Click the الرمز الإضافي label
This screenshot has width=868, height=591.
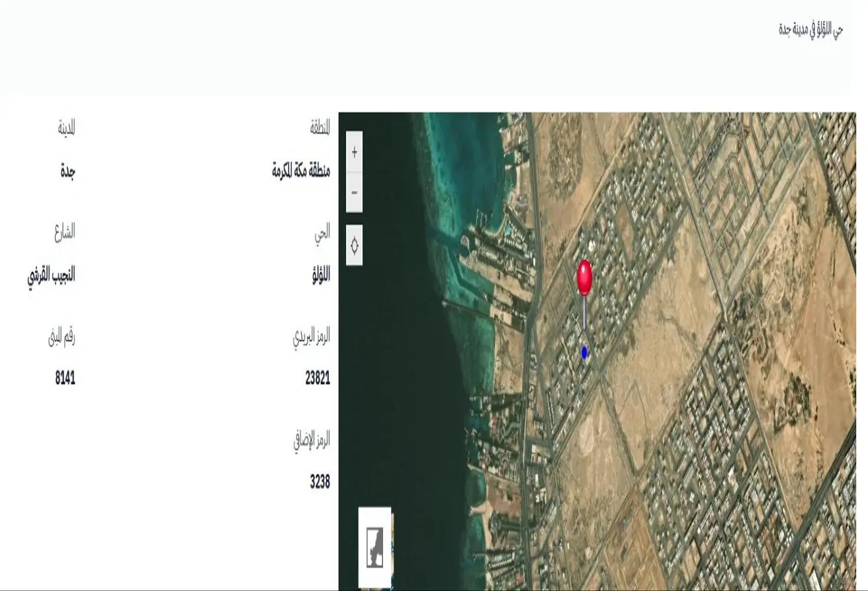pos(312,440)
